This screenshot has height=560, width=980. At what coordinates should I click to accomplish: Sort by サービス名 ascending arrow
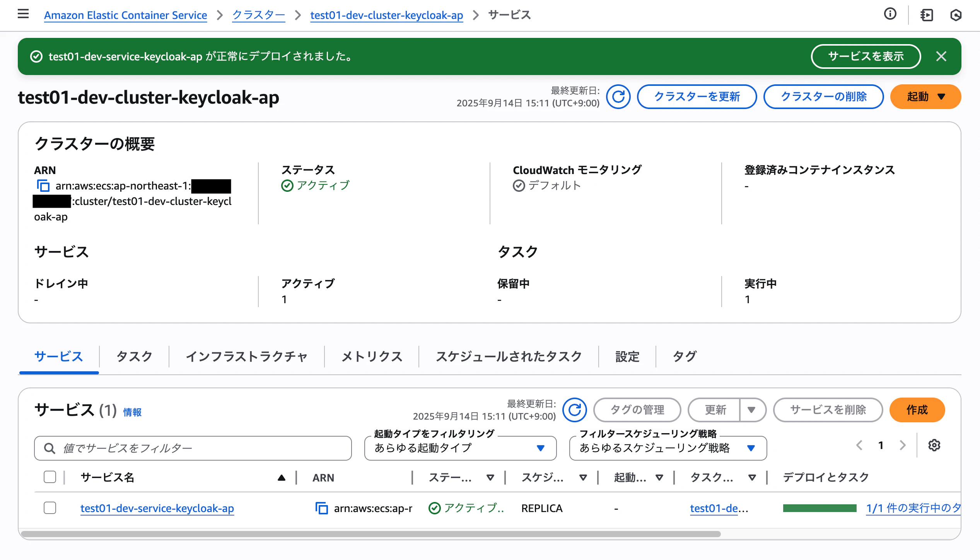[281, 478]
